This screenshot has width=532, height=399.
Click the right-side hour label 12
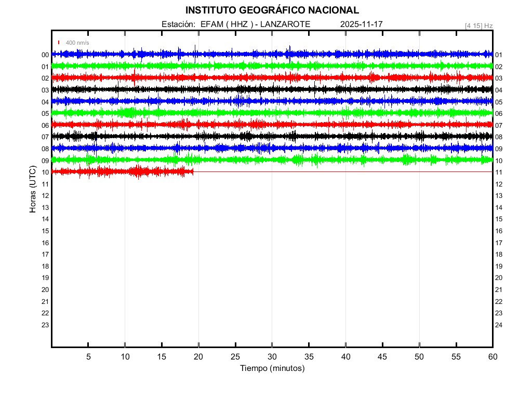tap(498, 184)
